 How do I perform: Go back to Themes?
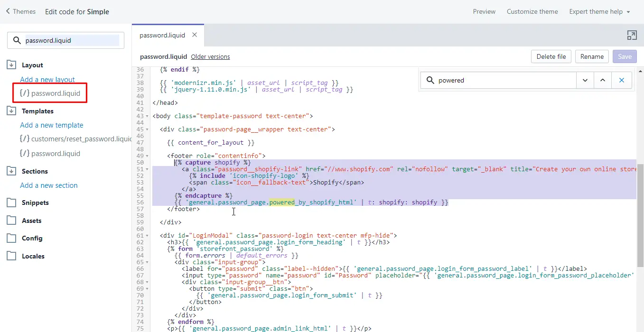coord(21,11)
